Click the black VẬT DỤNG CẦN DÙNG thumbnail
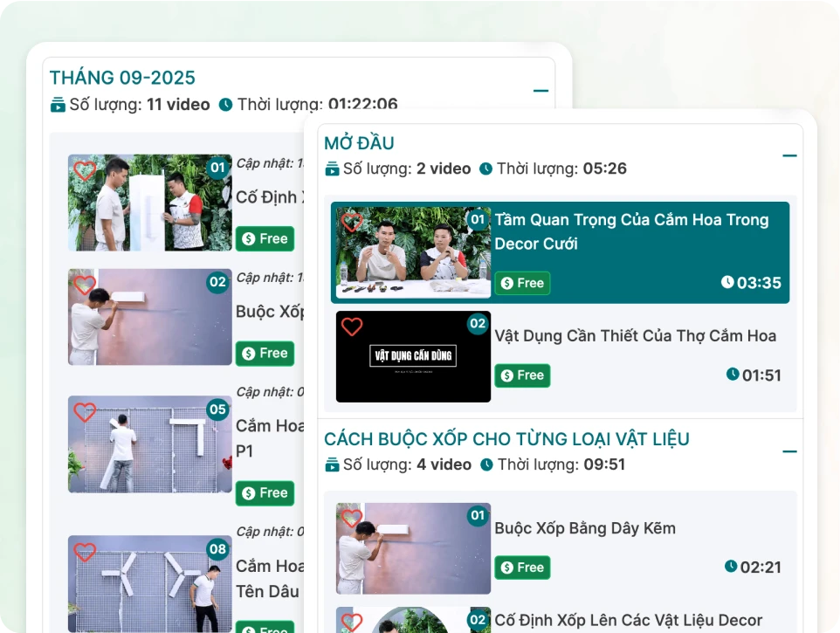840x633 pixels. [414, 356]
